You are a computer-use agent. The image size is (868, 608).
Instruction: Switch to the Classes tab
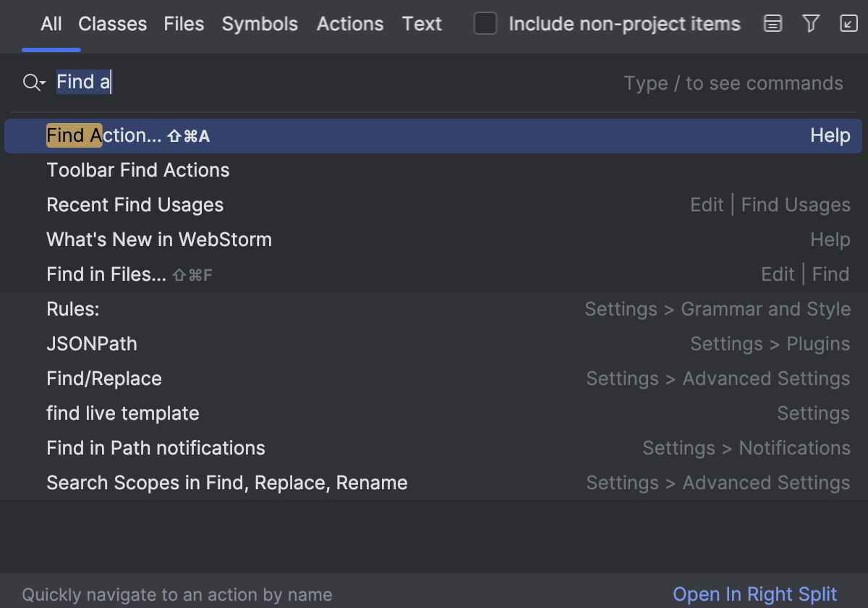pyautogui.click(x=112, y=23)
